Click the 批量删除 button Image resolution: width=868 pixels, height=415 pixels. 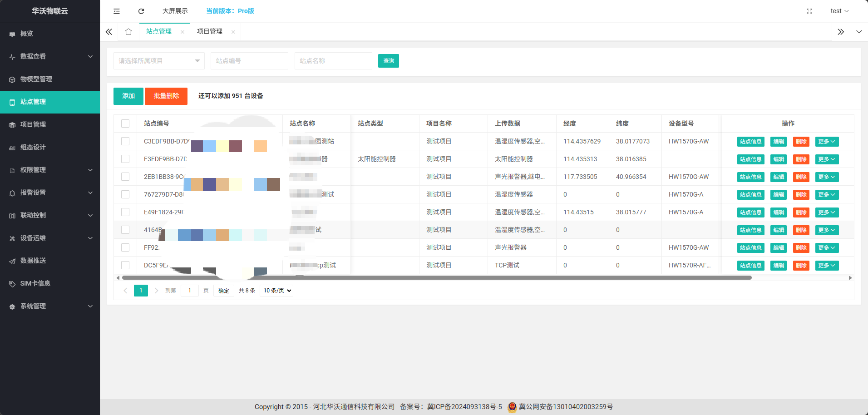click(166, 96)
